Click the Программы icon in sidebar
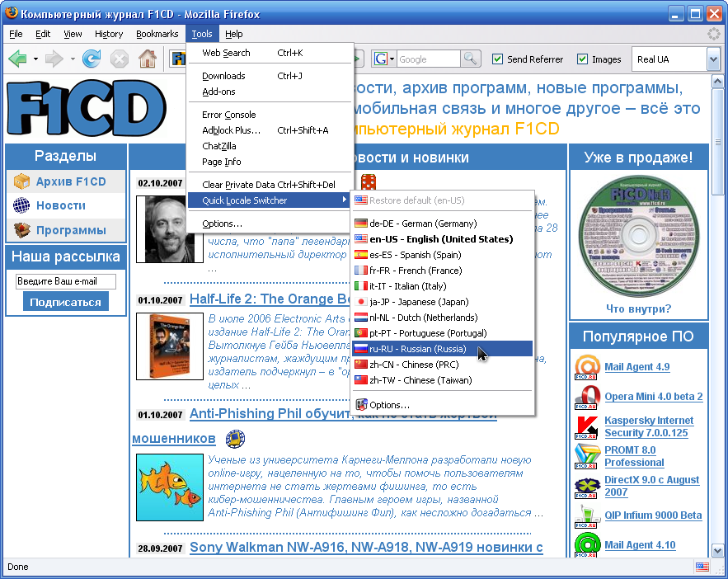This screenshot has height=579, width=728. 21,230
